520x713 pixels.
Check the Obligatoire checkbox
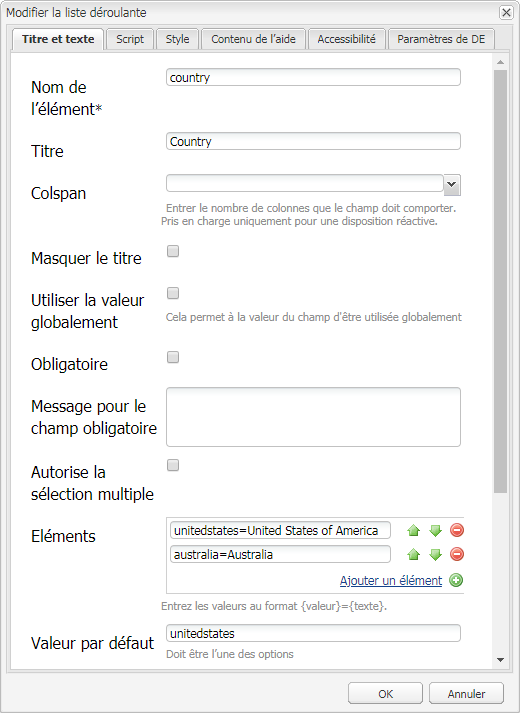(x=173, y=357)
